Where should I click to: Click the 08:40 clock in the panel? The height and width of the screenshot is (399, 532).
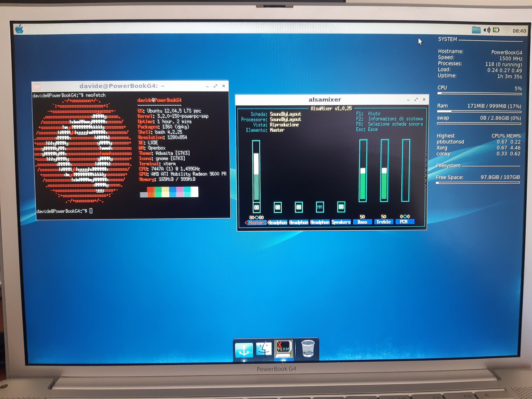(519, 31)
